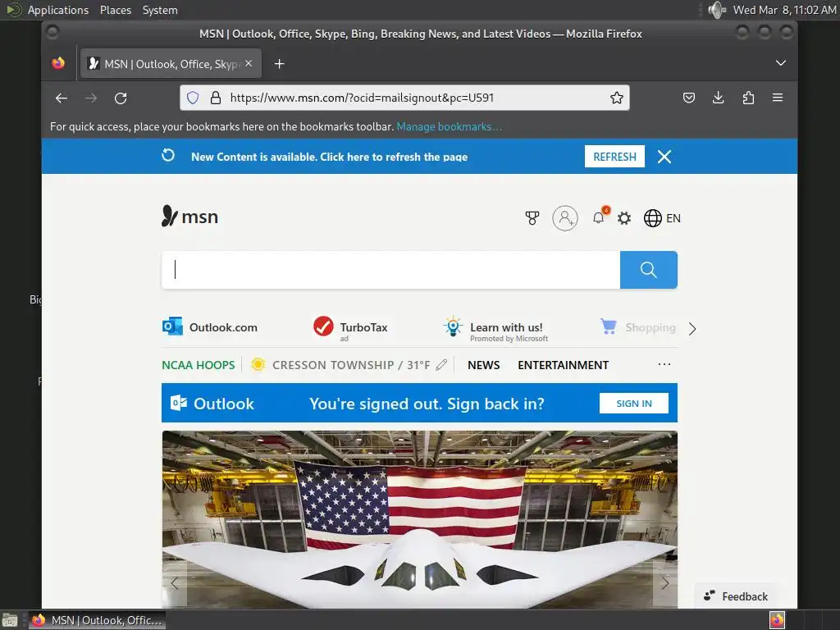Click the Outlook logo in banner
This screenshot has width=840, height=630.
(212, 404)
